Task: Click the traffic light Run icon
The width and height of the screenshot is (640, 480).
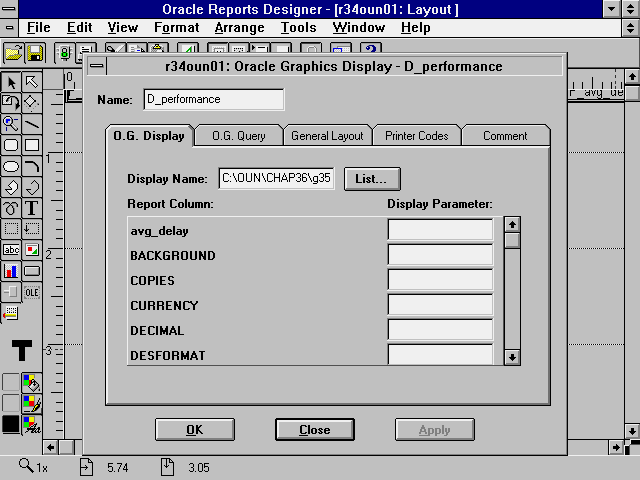Action: (64, 52)
